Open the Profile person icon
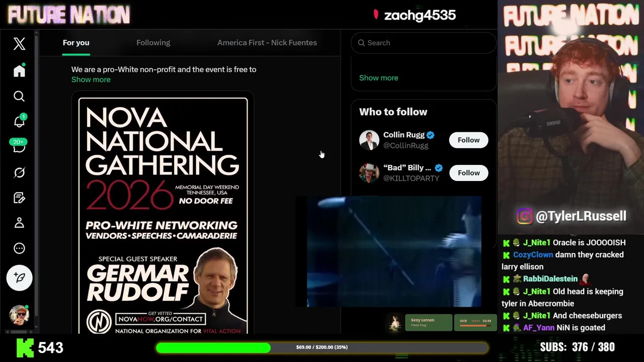 point(19,223)
